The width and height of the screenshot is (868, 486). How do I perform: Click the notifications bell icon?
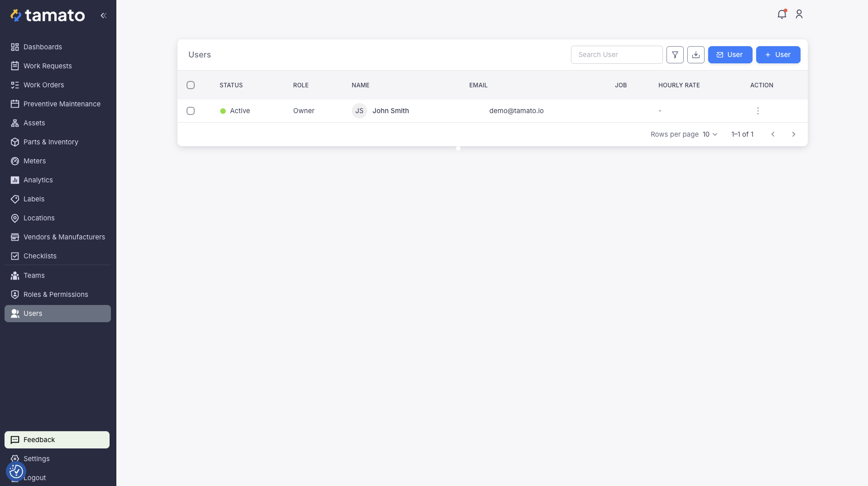coord(782,14)
